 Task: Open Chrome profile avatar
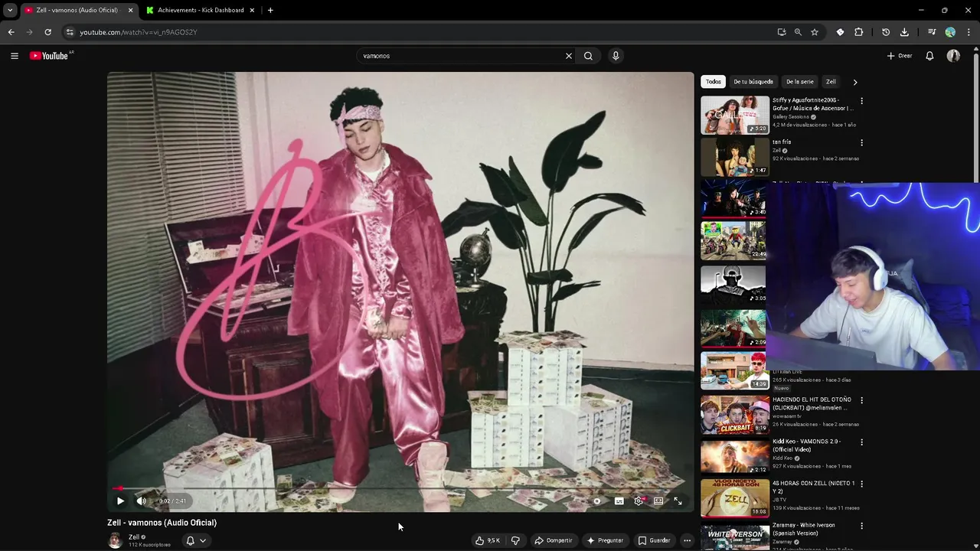(950, 32)
